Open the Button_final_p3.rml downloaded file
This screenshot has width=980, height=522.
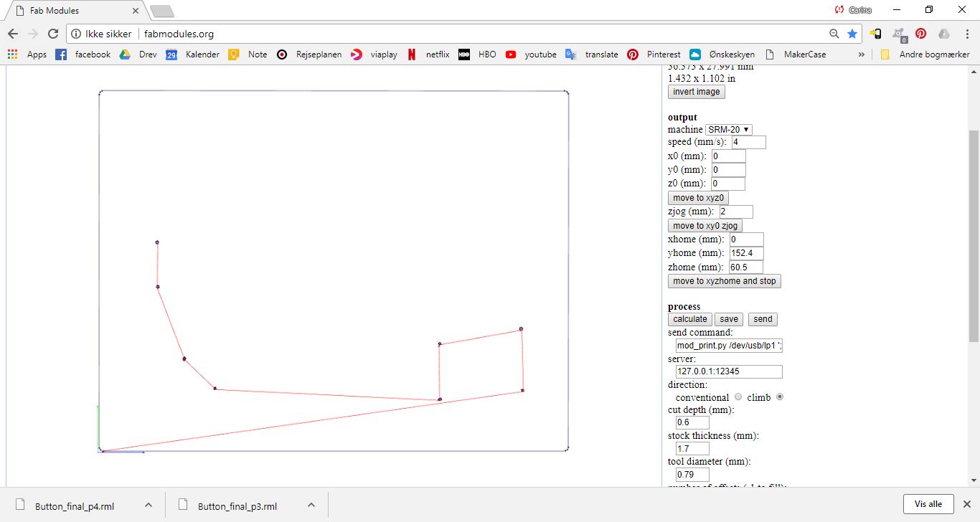click(x=237, y=506)
